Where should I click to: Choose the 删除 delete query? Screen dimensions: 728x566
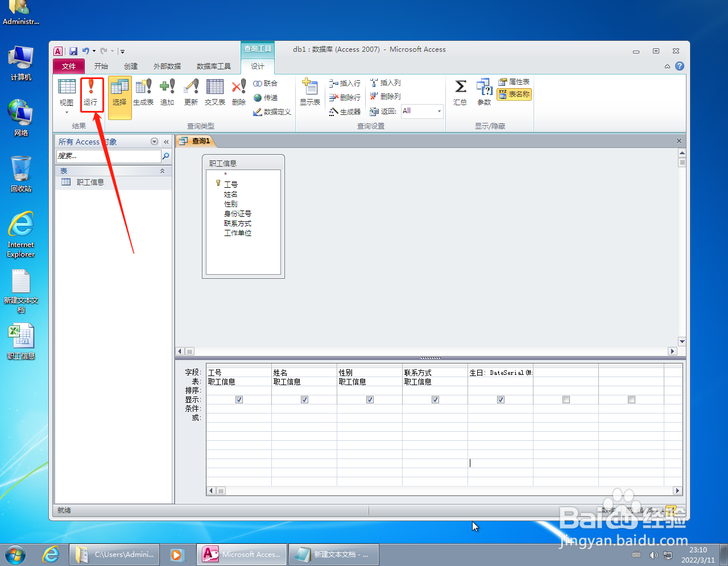239,93
